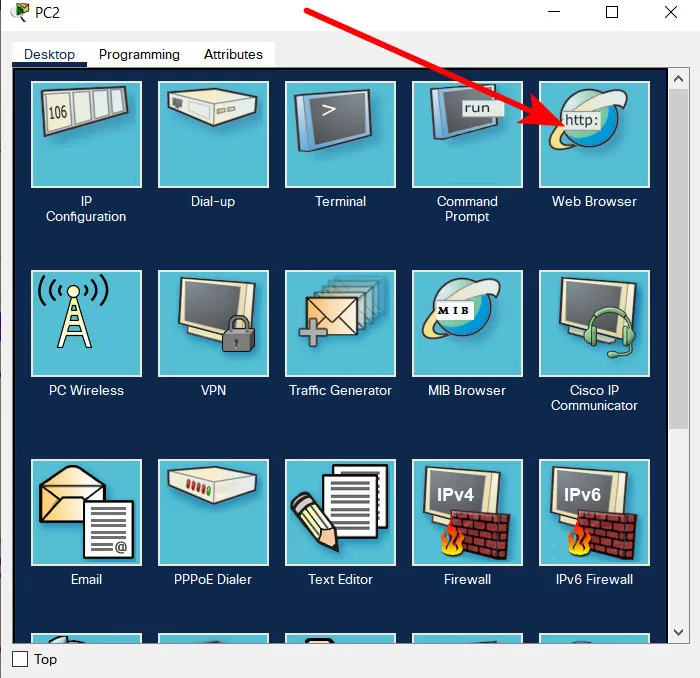Switch to the Attributes tab
700x678 pixels.
[233, 54]
